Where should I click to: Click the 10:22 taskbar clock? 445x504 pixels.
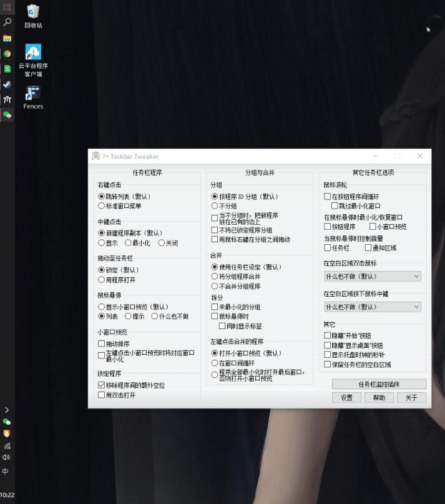point(7,495)
